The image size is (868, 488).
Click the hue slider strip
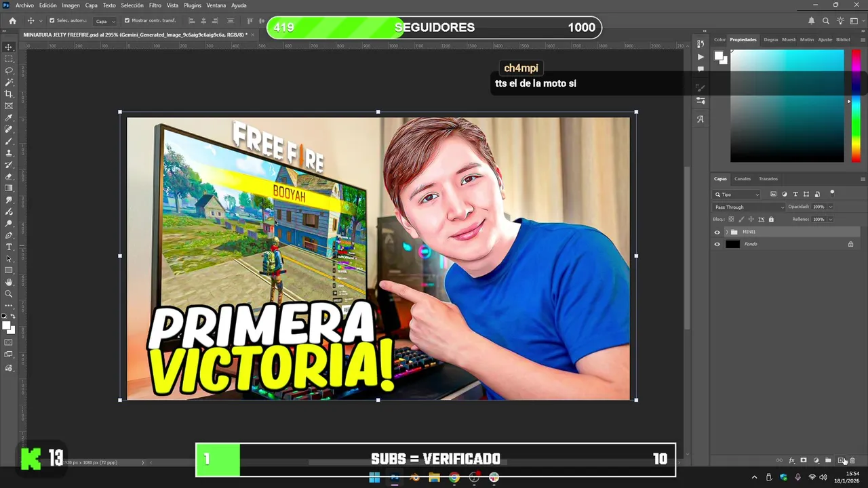(856, 106)
